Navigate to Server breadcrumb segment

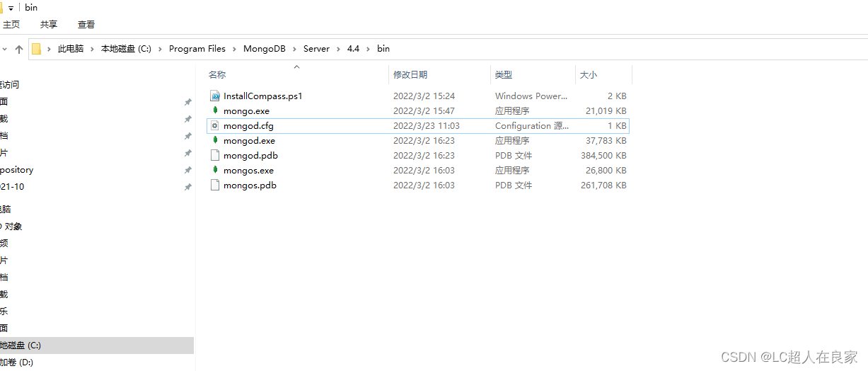pyautogui.click(x=316, y=49)
